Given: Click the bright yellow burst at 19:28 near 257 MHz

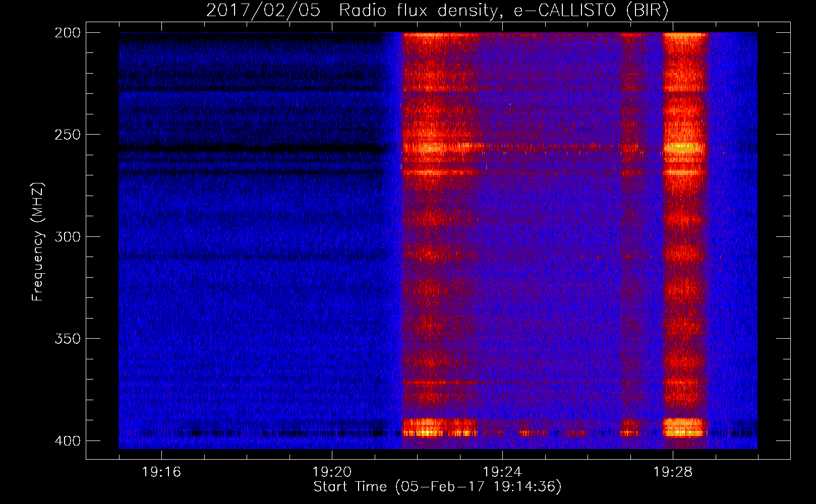Looking at the screenshot, I should coord(682,148).
